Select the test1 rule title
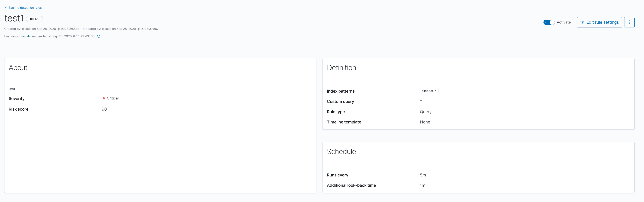The image size is (644, 202). pyautogui.click(x=14, y=19)
